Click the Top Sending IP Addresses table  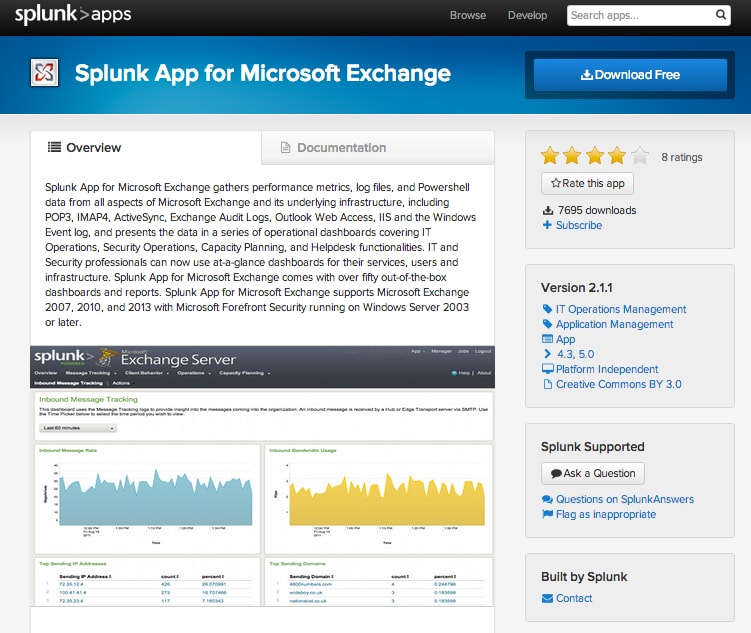point(147,582)
